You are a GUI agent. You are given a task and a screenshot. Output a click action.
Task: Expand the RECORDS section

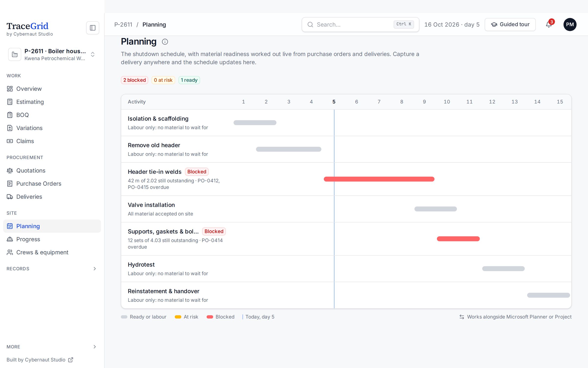[x=52, y=269]
